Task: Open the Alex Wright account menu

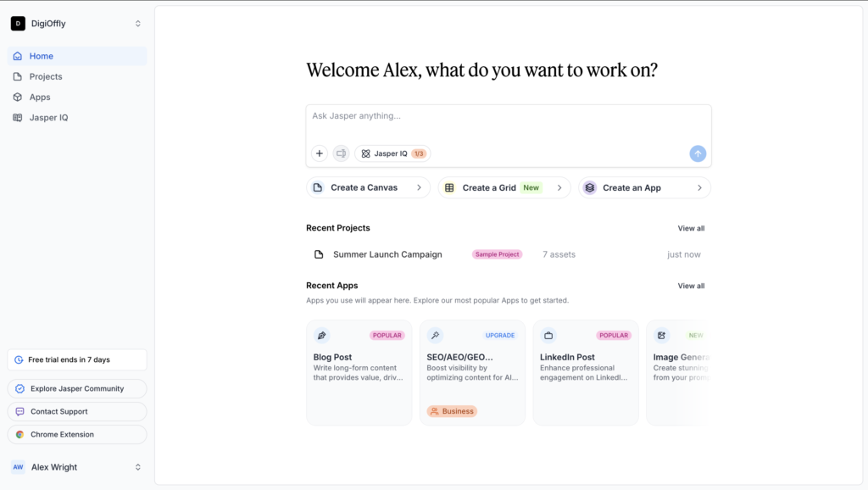Action: [x=76, y=467]
